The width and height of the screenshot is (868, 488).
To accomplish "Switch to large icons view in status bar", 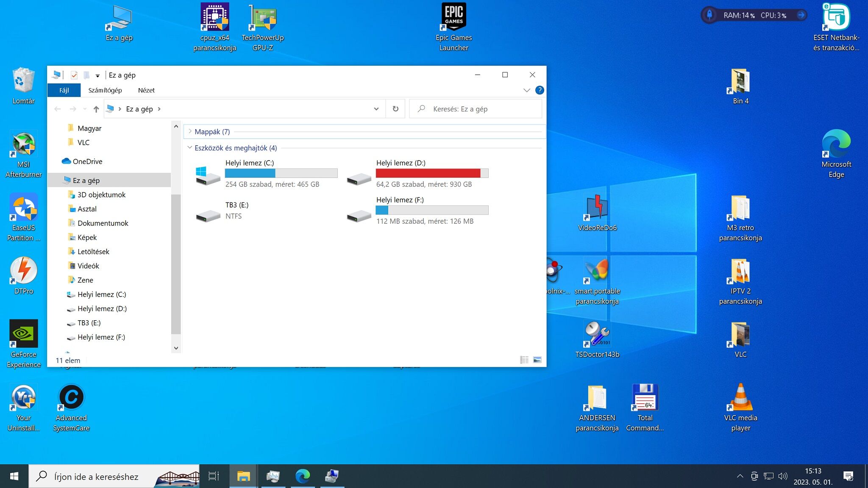I will tap(537, 360).
